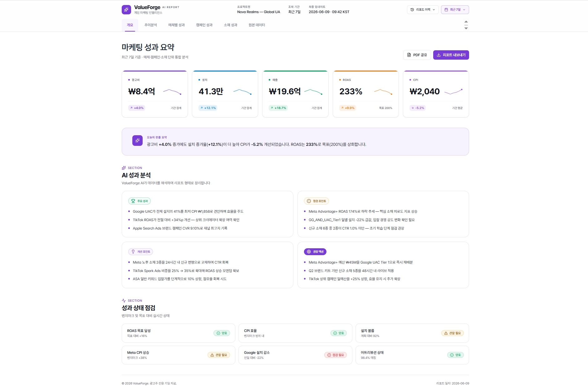Open the 설치 41.3만 card
Viewport: 588px width, 386px height.
pos(225,94)
